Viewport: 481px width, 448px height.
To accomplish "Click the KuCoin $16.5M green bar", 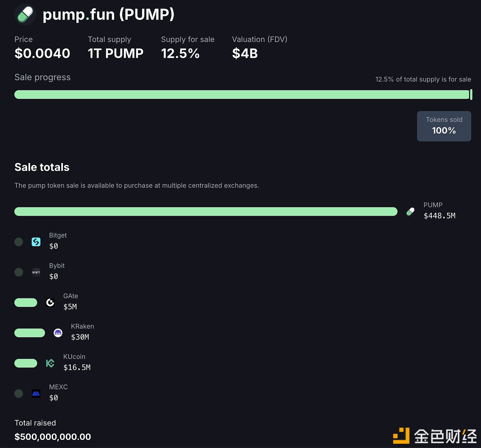I will click(x=26, y=363).
